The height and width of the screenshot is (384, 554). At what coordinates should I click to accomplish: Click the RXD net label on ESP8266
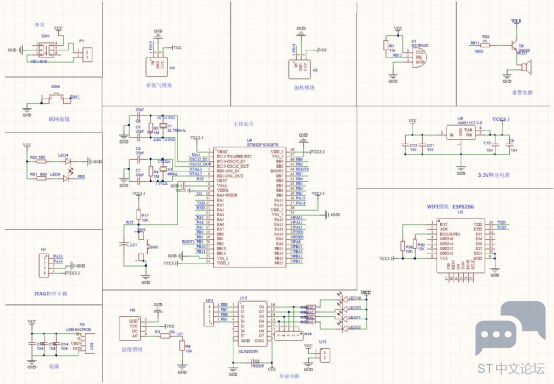pos(502,227)
